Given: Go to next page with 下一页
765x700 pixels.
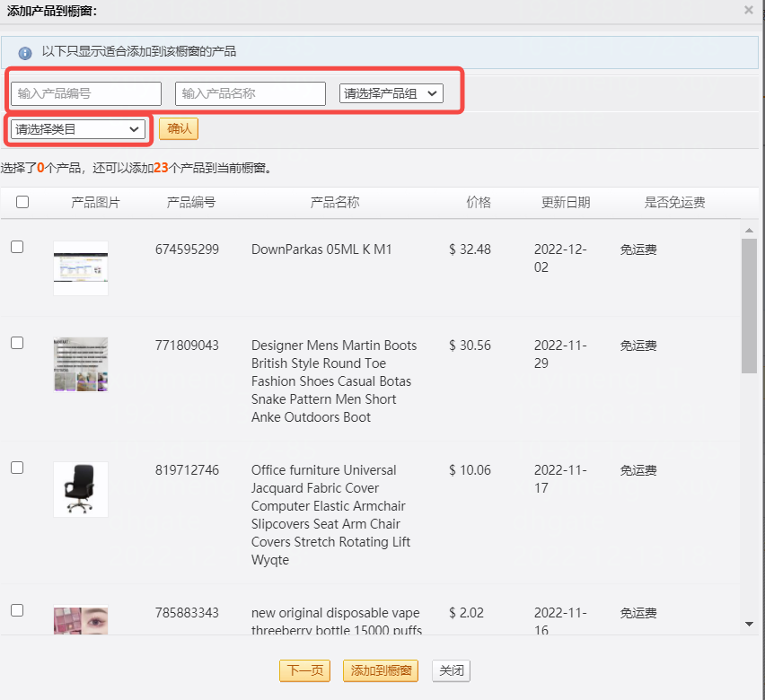Looking at the screenshot, I should coord(305,670).
